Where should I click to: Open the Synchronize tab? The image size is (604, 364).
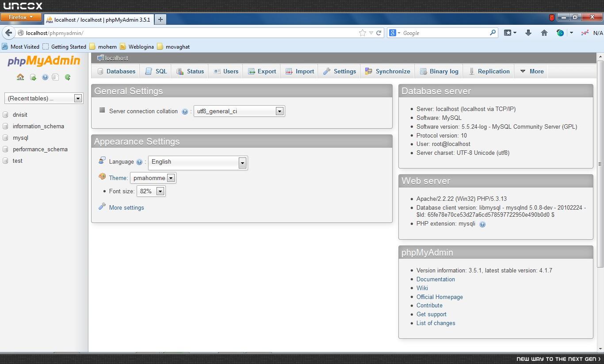(x=388, y=71)
